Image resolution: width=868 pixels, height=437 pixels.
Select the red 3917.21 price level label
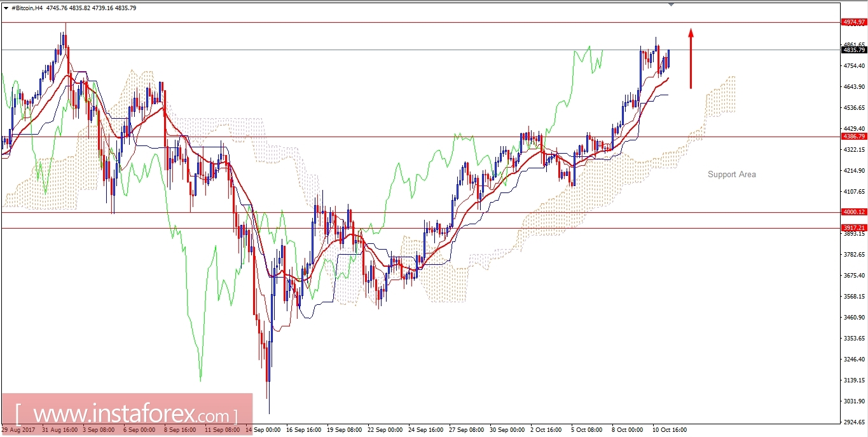(853, 228)
